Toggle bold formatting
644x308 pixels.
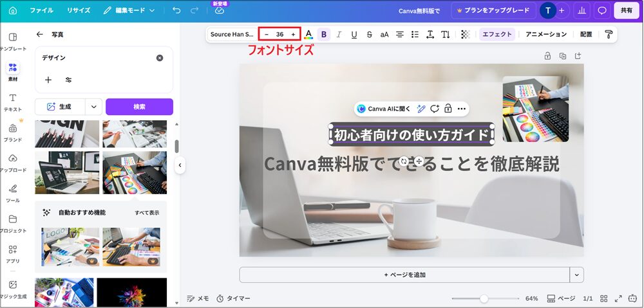click(324, 35)
